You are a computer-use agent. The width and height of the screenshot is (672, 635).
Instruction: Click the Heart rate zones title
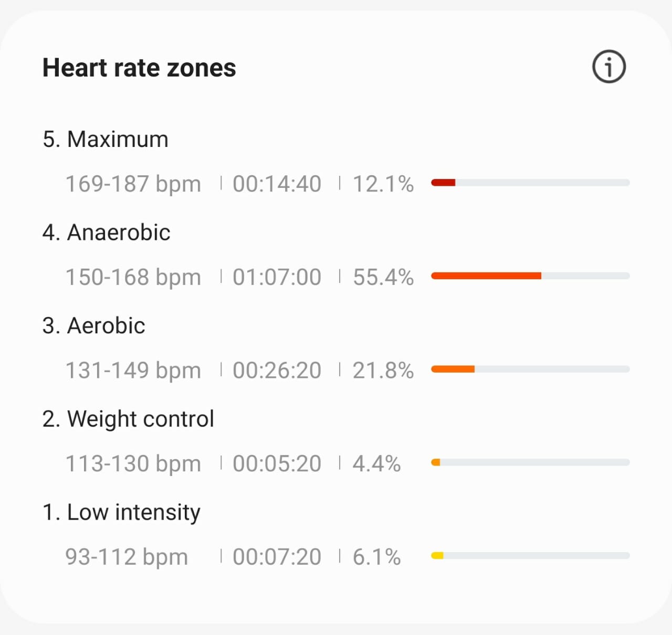(139, 67)
